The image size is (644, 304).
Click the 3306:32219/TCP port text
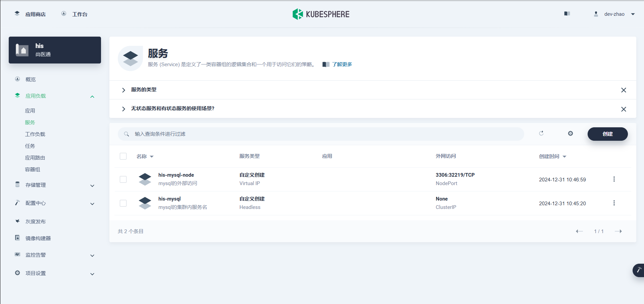point(455,175)
